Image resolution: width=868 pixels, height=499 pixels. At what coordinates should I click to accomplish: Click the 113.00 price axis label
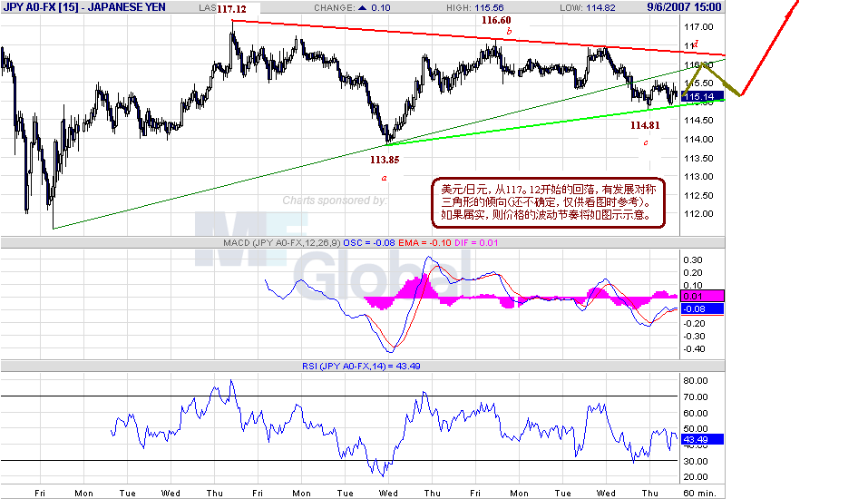click(698, 176)
